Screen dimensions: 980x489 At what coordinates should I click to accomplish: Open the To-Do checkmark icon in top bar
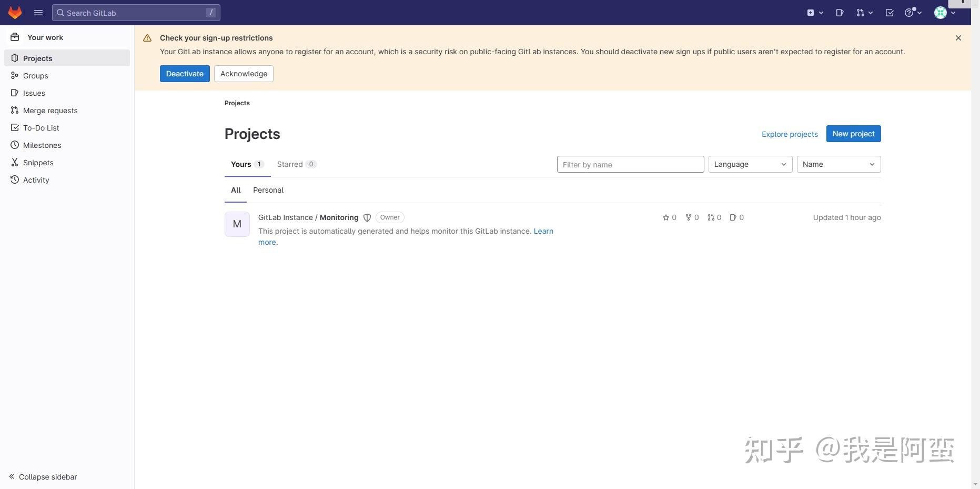click(x=890, y=13)
